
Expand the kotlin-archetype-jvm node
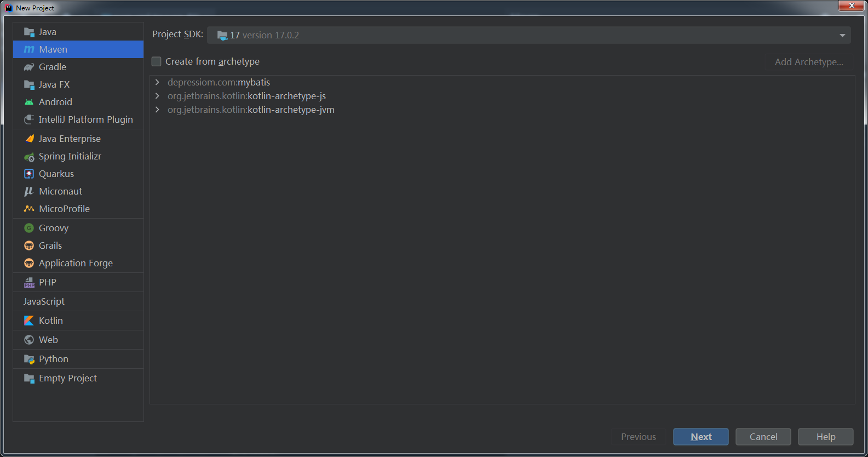tap(157, 110)
